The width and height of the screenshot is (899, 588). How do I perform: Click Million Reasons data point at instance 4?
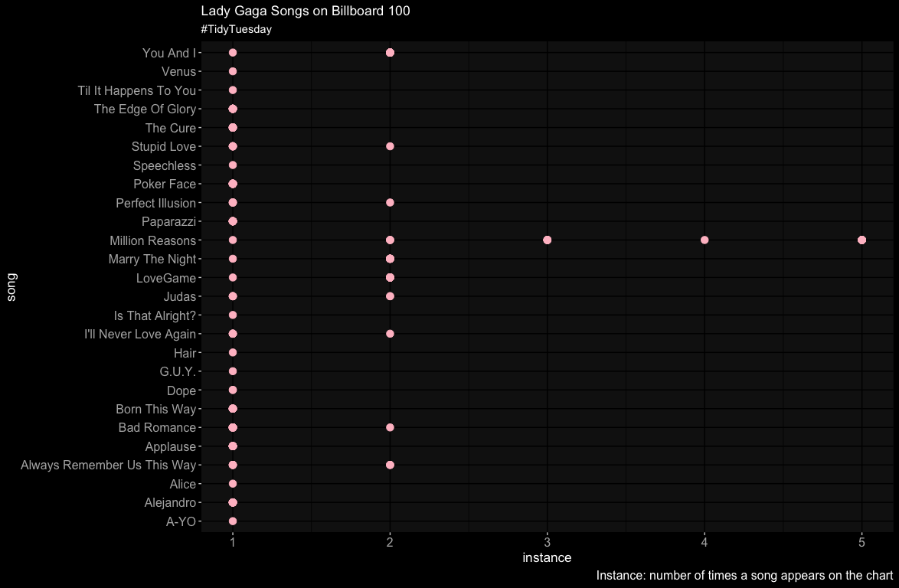pos(704,240)
